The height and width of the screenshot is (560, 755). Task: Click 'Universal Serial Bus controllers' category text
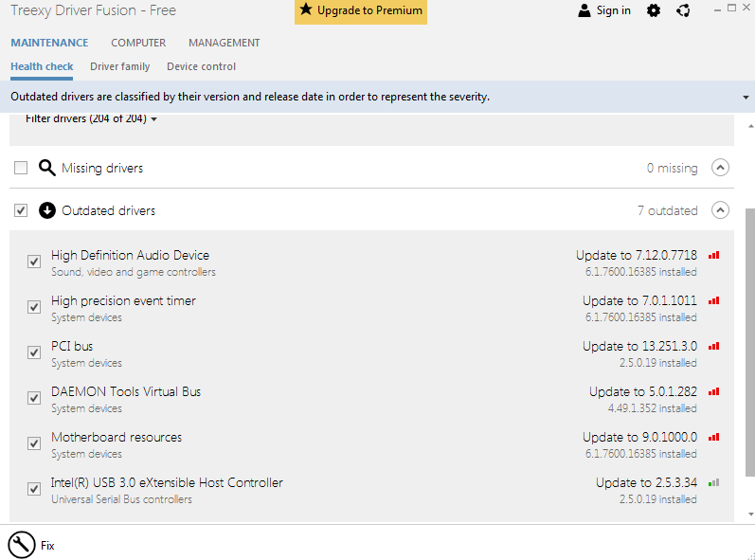[121, 499]
